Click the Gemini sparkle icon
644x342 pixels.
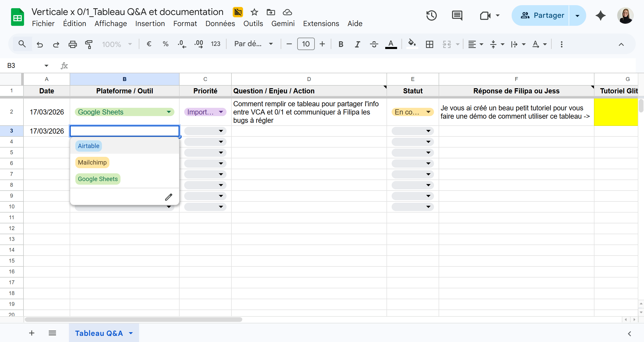pyautogui.click(x=600, y=15)
